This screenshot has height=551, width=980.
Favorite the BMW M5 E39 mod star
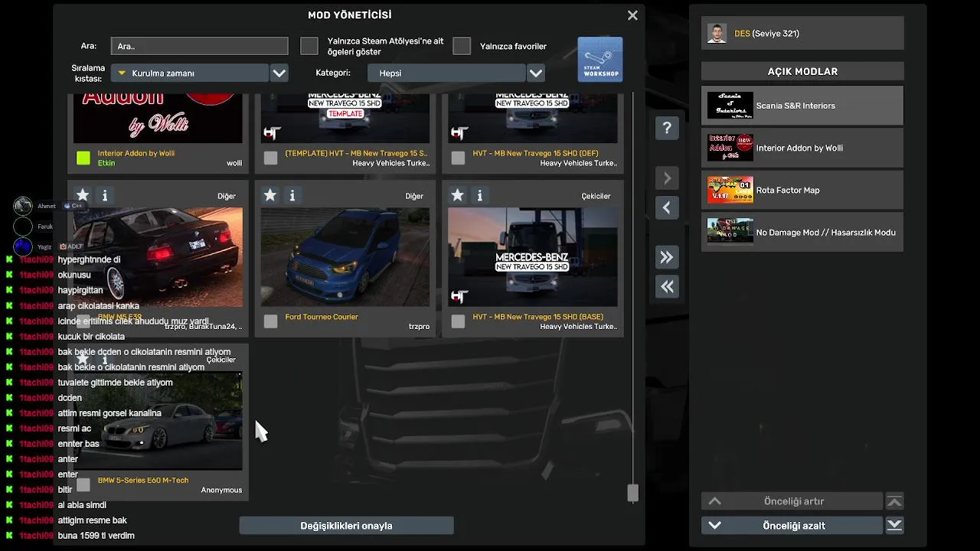click(x=83, y=195)
